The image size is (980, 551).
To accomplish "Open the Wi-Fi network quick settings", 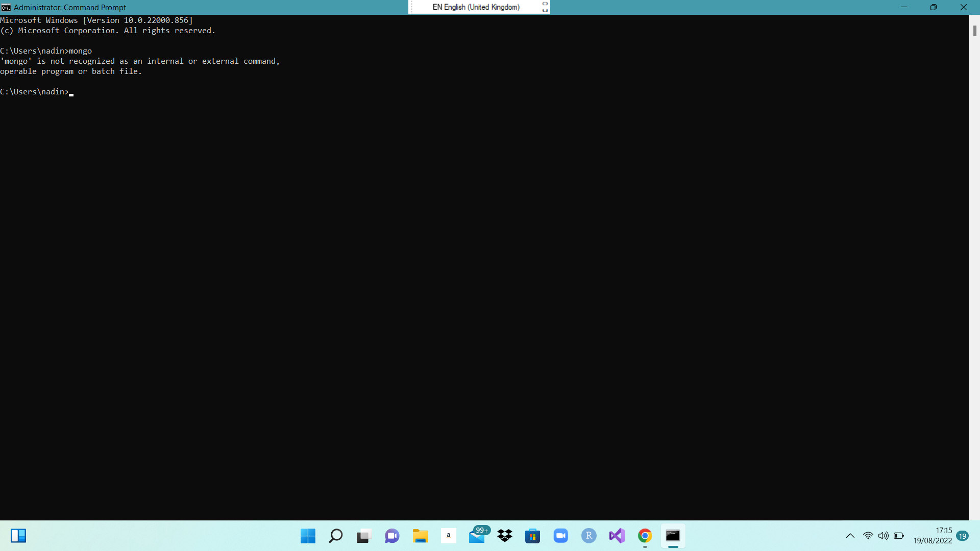I will coord(868,536).
